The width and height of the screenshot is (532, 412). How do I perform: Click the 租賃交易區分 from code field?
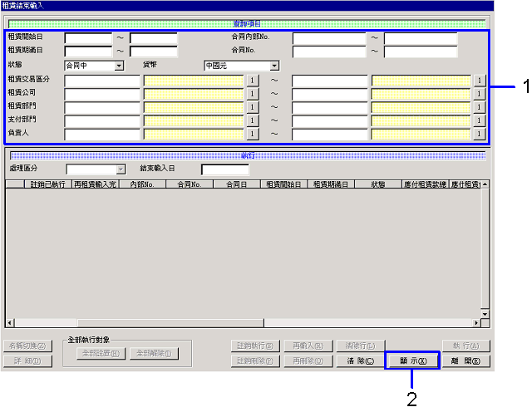[101, 81]
